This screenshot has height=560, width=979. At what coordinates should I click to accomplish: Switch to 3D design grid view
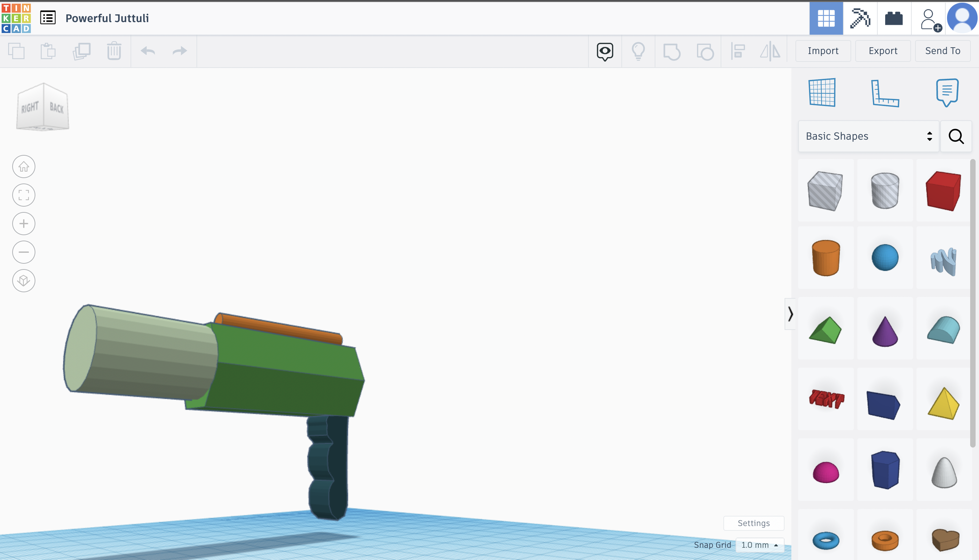click(826, 18)
